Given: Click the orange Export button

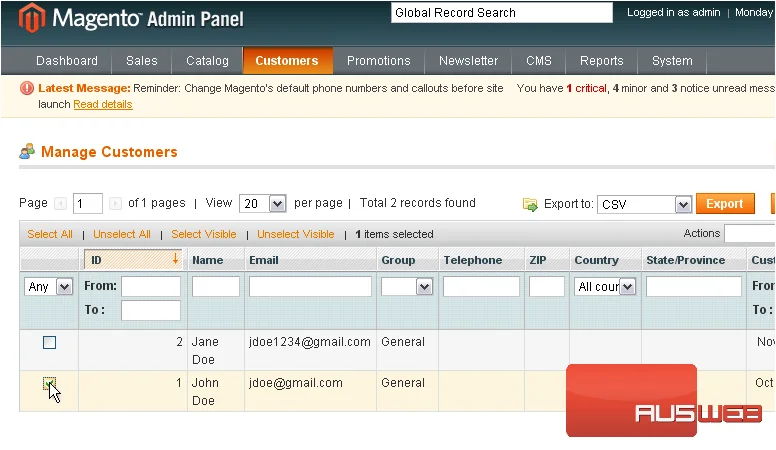Looking at the screenshot, I should click(725, 203).
